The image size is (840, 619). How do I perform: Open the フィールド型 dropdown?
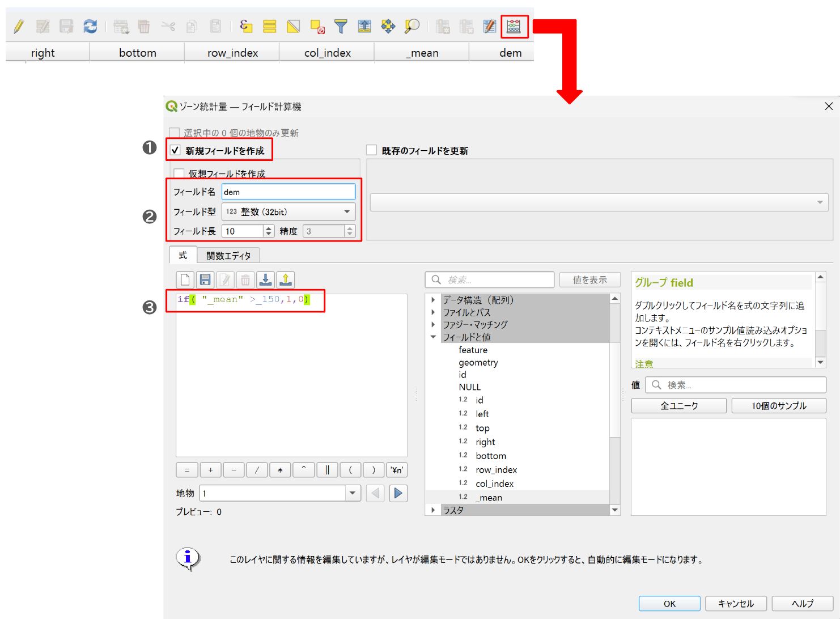tap(289, 211)
